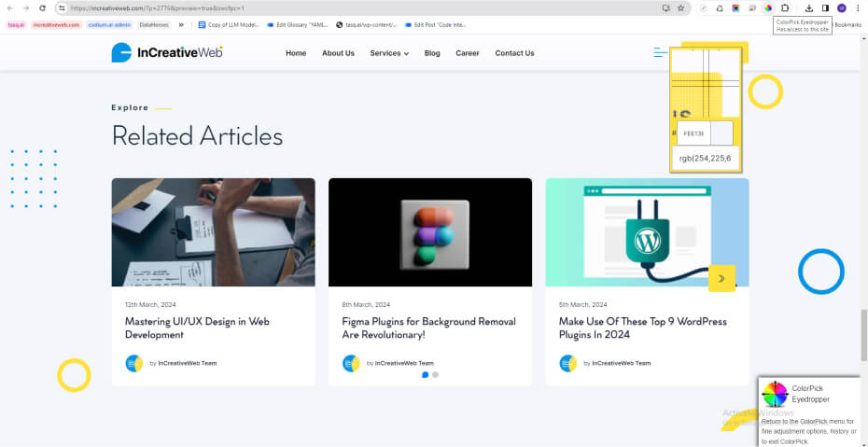This screenshot has height=447, width=868.
Task: Click the WordPress plugin article thumbnail
Action: click(x=647, y=231)
